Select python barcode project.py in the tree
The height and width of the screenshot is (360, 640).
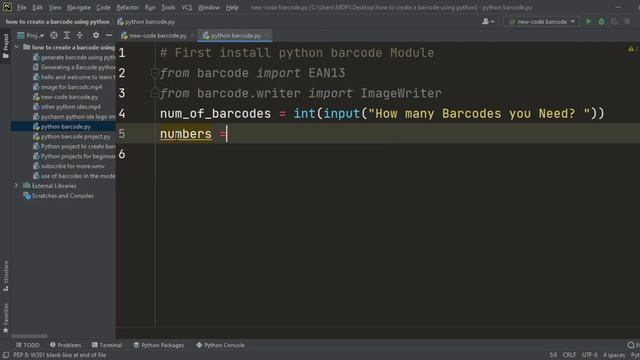[x=72, y=137]
